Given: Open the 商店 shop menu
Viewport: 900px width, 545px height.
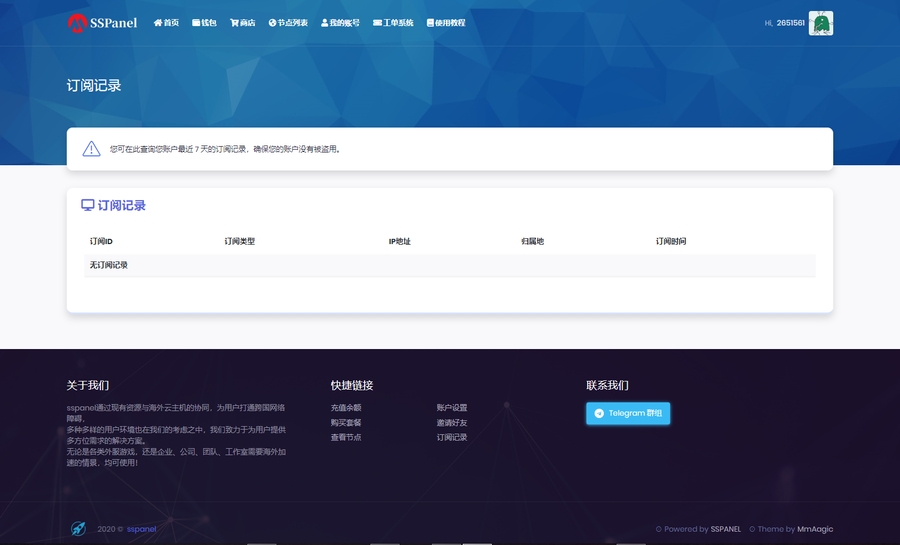Looking at the screenshot, I should pos(242,23).
